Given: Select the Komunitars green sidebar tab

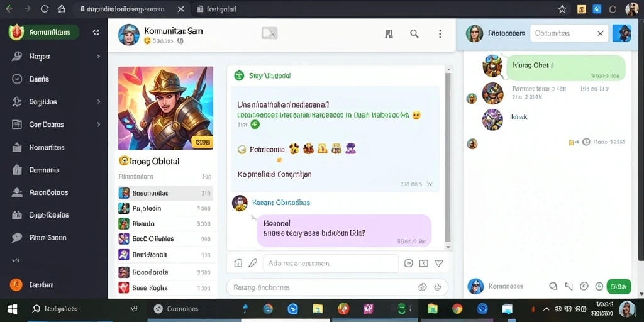Looking at the screenshot, I should point(43,32).
